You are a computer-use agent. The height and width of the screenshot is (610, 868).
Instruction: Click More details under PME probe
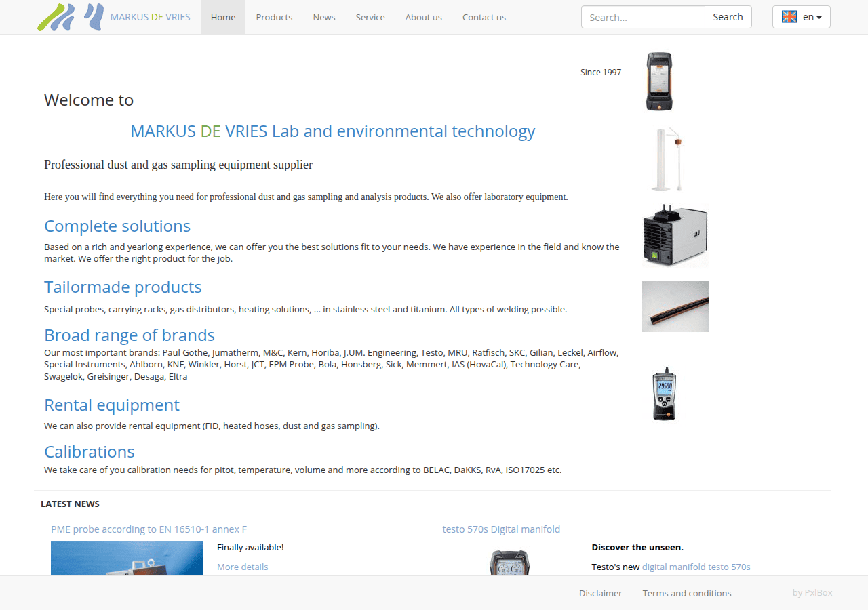242,567
